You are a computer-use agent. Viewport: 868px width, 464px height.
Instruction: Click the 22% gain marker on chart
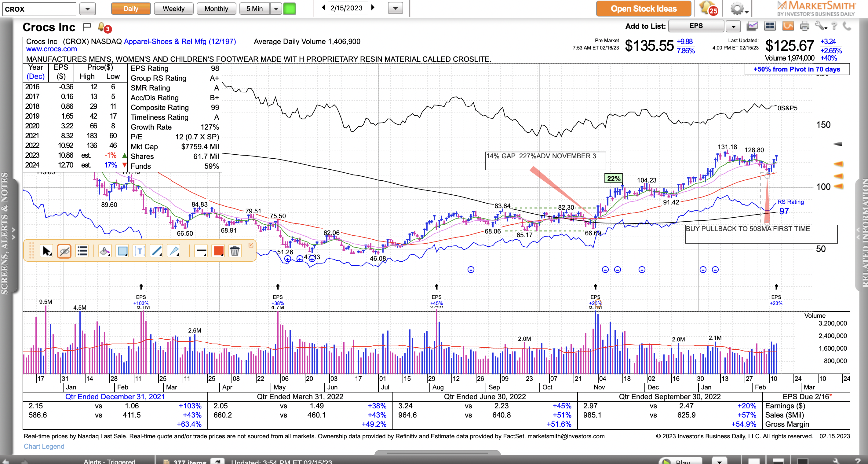pos(614,179)
